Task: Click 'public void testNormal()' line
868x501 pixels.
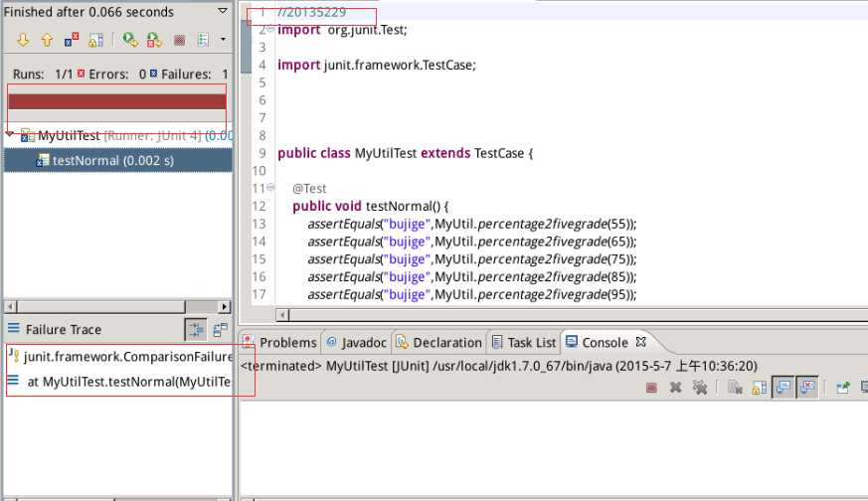Action: (x=370, y=207)
